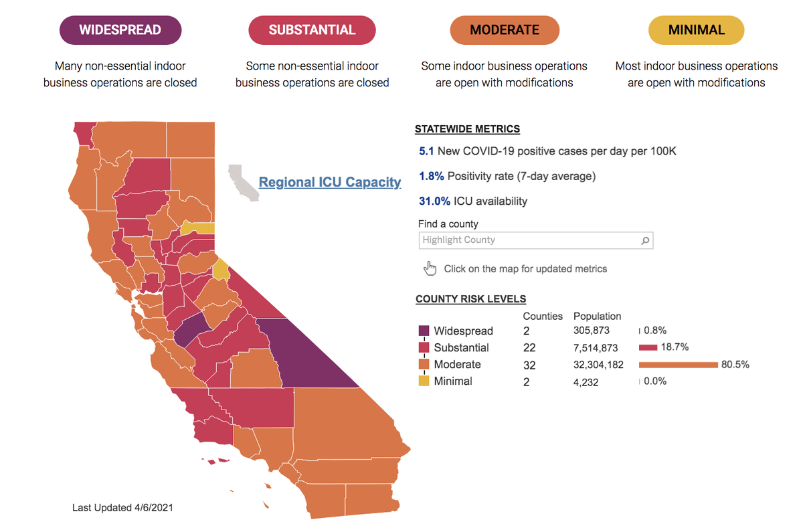Click the Regional ICU Capacity link
This screenshot has height=532, width=803.
click(x=330, y=182)
